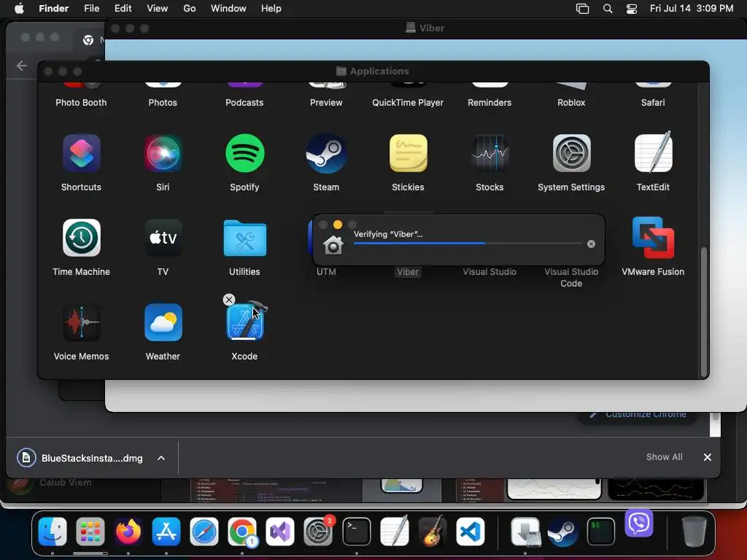The image size is (747, 560).
Task: Open Finder from the Dock
Action: pos(53,532)
